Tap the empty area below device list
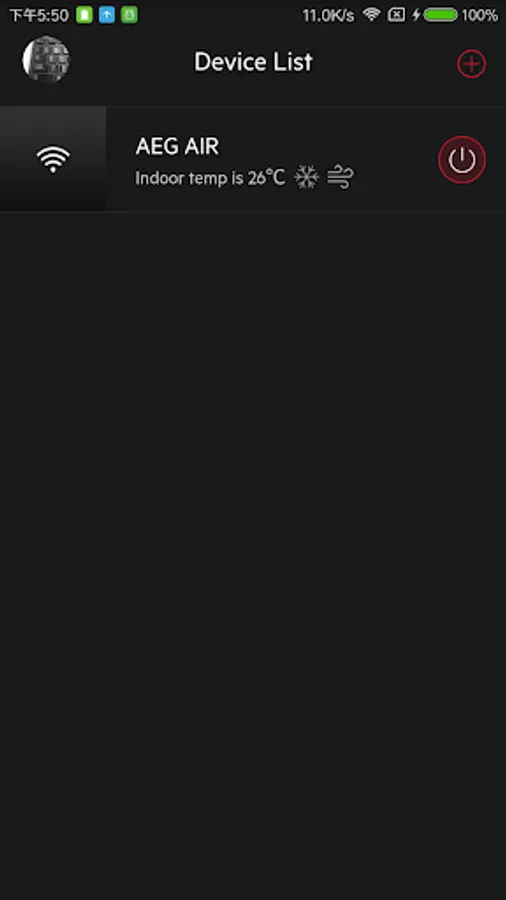506x900 pixels. [x=253, y=556]
